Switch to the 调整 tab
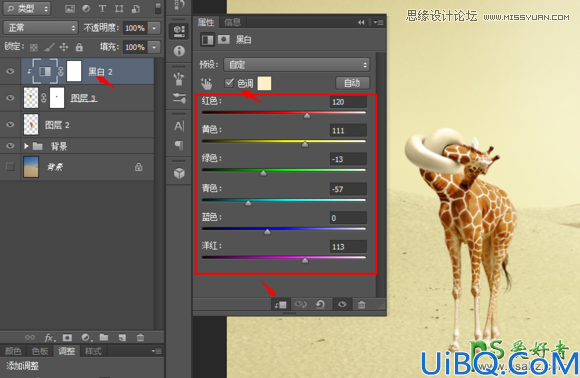This screenshot has height=378, width=580. pyautogui.click(x=67, y=351)
